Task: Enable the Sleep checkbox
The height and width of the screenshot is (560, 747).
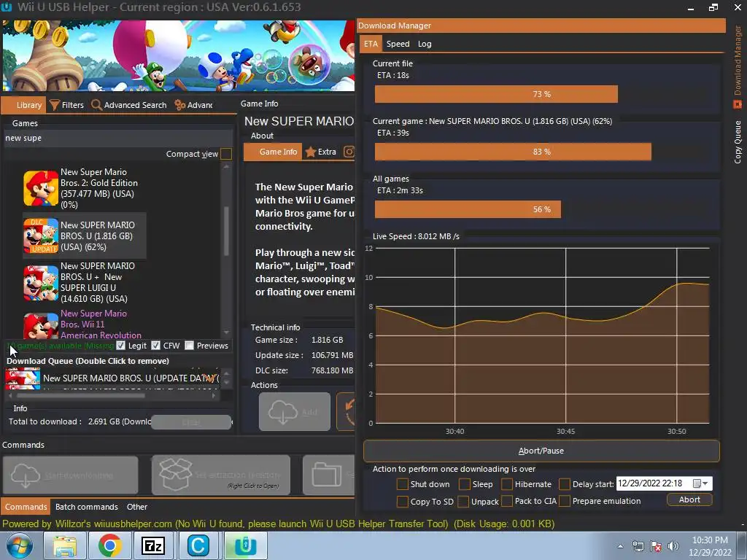Action: [465, 484]
